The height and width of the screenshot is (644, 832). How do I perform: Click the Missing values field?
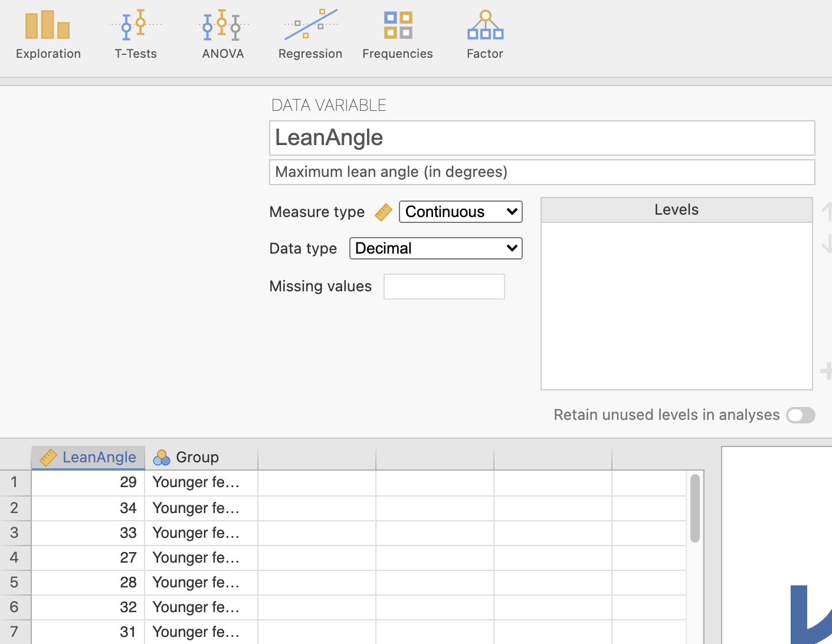(x=444, y=287)
